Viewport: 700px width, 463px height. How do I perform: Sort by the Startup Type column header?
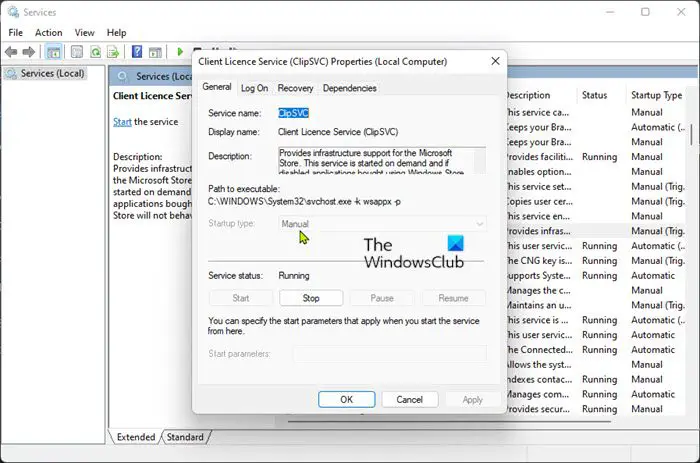click(x=656, y=95)
